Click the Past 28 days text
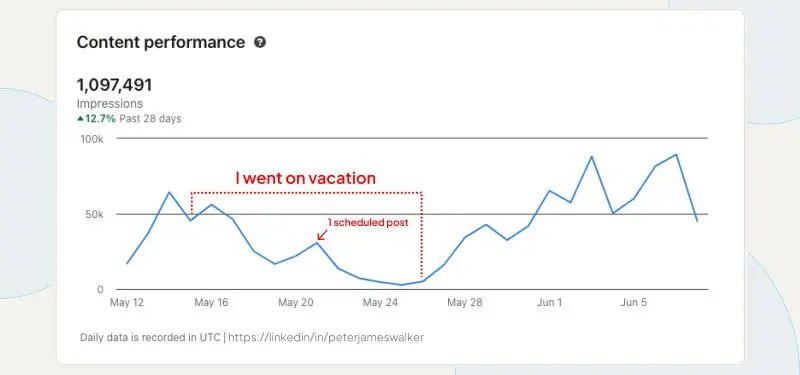800x375 pixels. (150, 119)
